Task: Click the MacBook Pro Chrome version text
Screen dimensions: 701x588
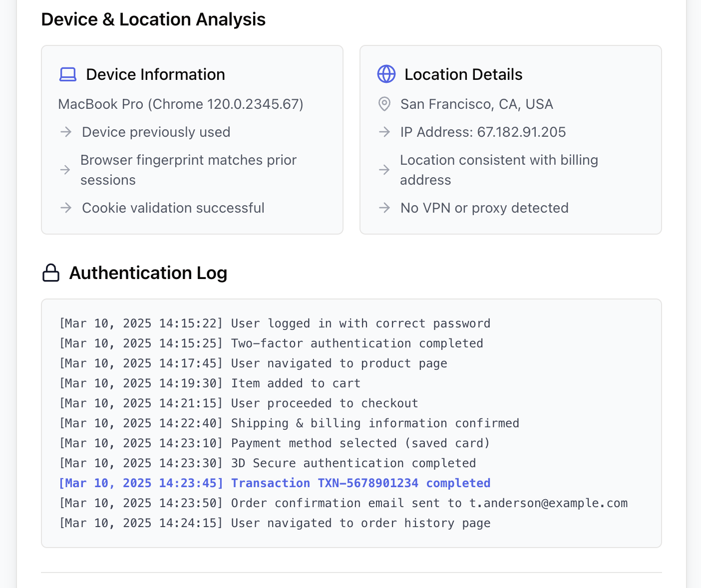Action: pos(181,104)
